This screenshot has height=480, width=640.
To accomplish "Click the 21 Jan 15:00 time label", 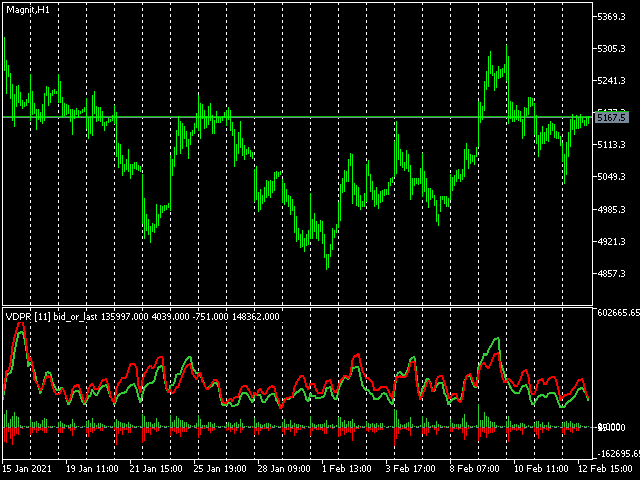I will (x=156, y=469).
